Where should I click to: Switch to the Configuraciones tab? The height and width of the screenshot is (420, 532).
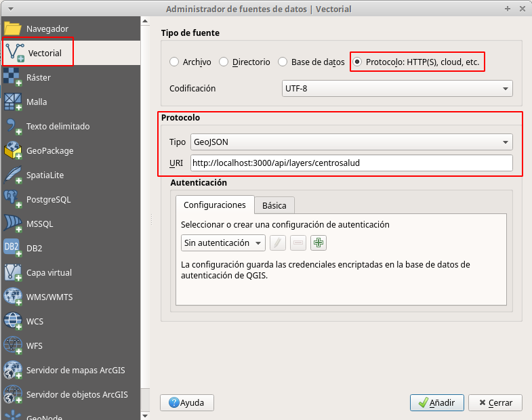point(215,205)
